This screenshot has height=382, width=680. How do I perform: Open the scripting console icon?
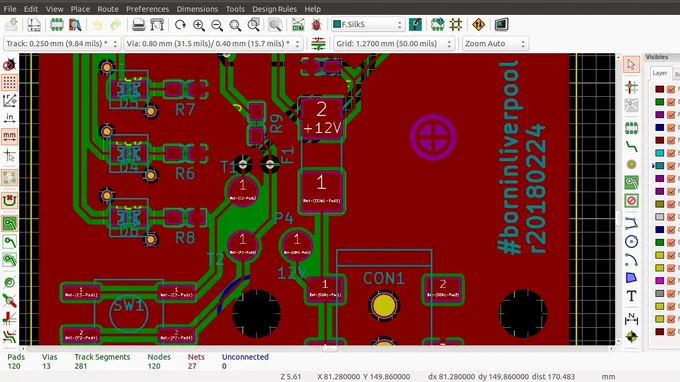coord(501,25)
